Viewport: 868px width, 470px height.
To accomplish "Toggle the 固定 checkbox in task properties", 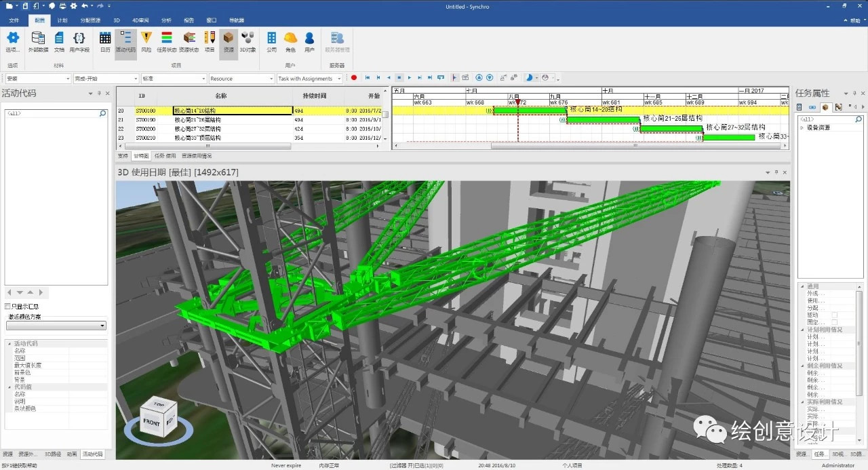I will pyautogui.click(x=835, y=322).
